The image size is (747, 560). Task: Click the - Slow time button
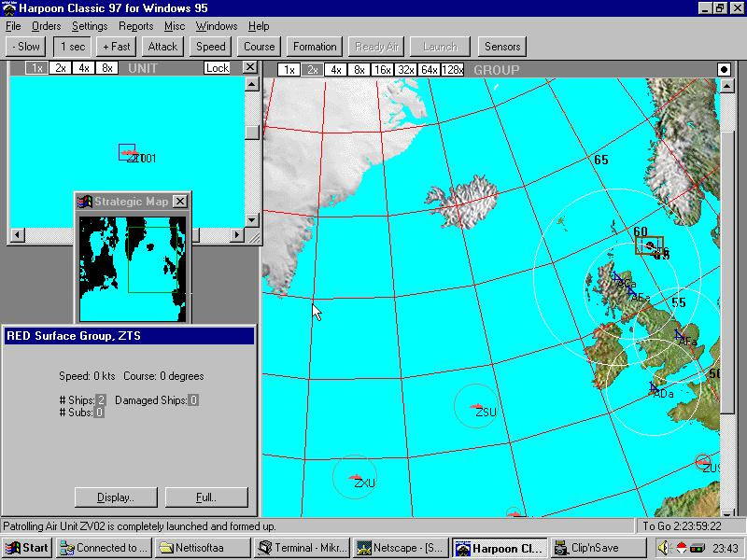(x=26, y=47)
